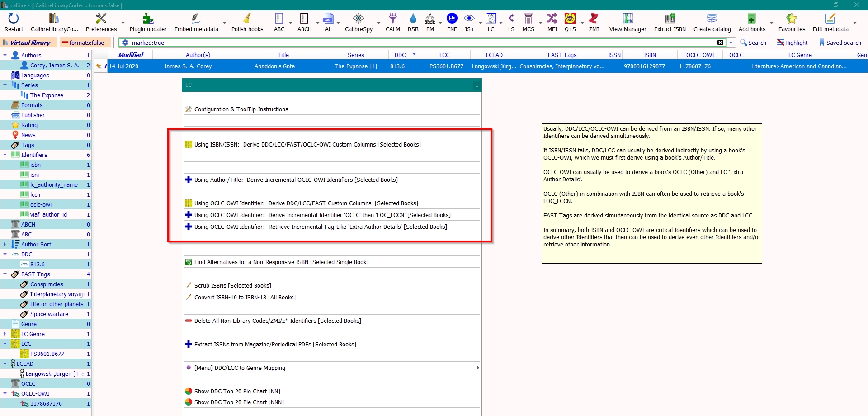Click the Create catalog icon
Screen dimensions: 868x416
pyautogui.click(x=712, y=19)
